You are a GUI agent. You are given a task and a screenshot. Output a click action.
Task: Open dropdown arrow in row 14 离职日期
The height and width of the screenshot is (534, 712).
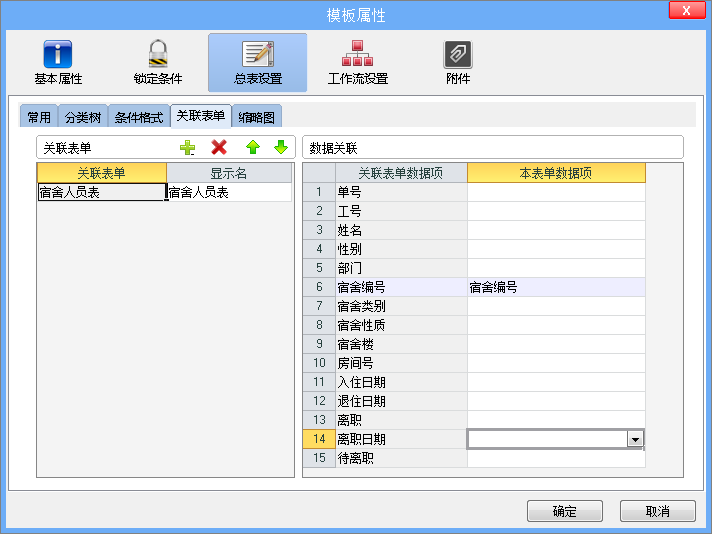pos(635,439)
